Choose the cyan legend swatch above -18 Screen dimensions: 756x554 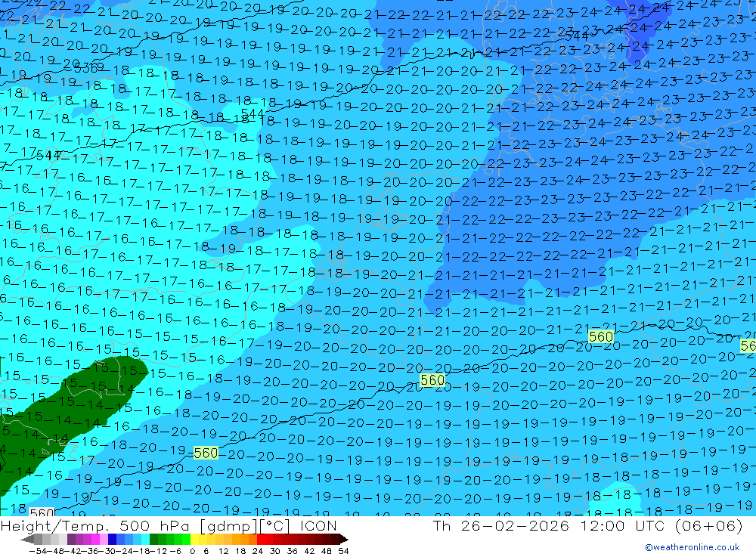point(145,539)
